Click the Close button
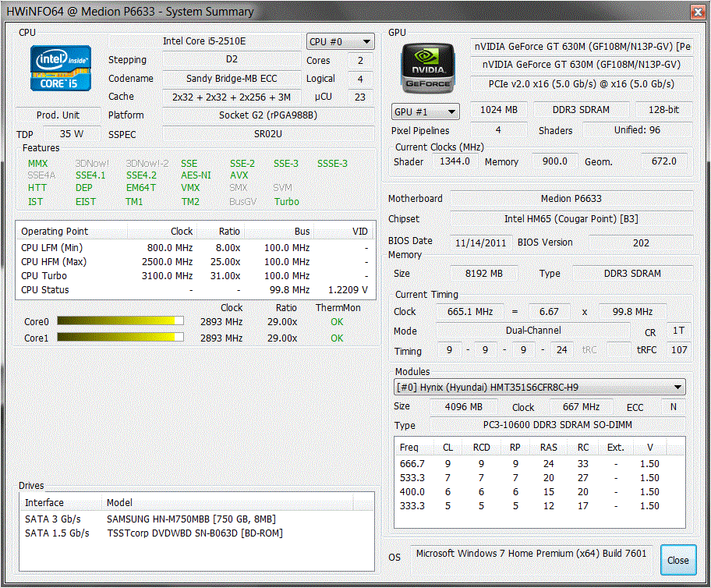 [x=678, y=561]
